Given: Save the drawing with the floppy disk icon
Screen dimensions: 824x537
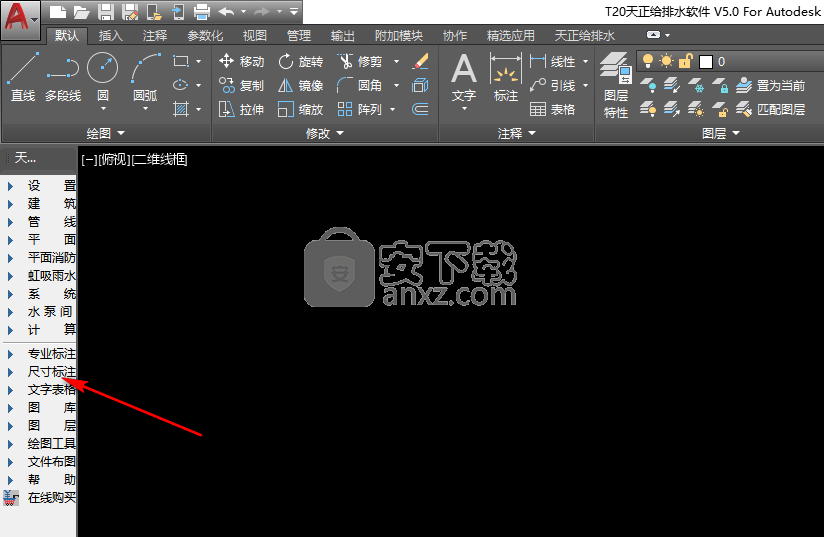Looking at the screenshot, I should click(106, 12).
